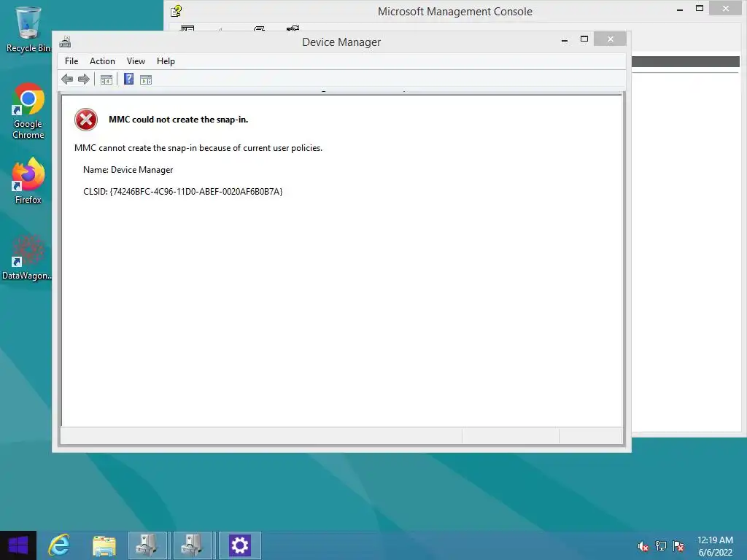Screen dimensions: 747x560
Task: Click the Back arrow in Device Manager toolbar
Action: (x=67, y=79)
